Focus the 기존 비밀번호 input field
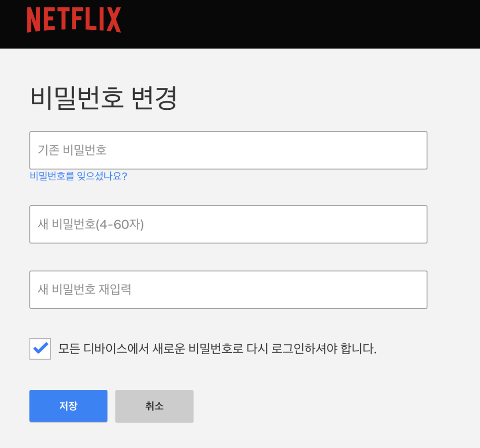Screen dimensions: 480x448 pos(229,150)
